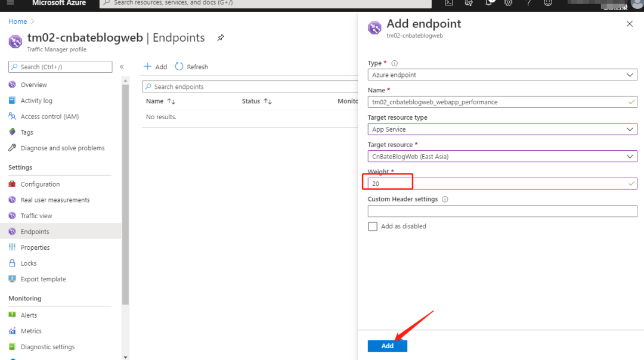The height and width of the screenshot is (360, 644).
Task: Open the help question mark icon
Action: pyautogui.click(x=528, y=3)
